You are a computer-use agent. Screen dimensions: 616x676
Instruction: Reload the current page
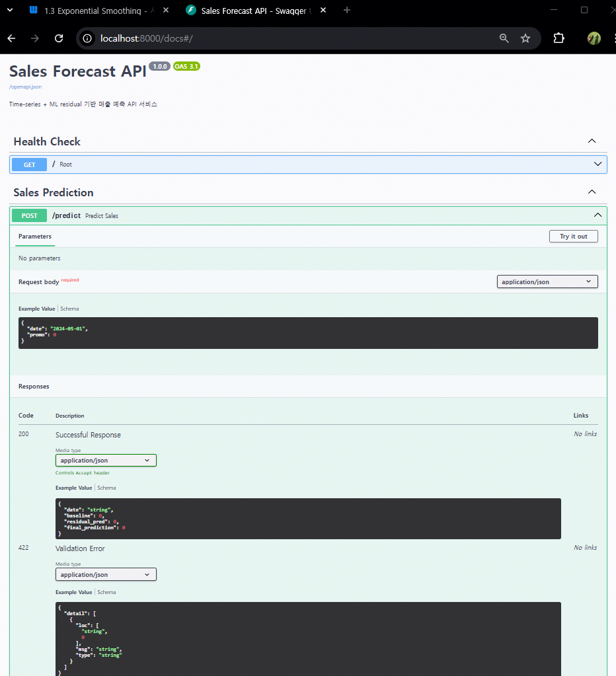point(59,38)
